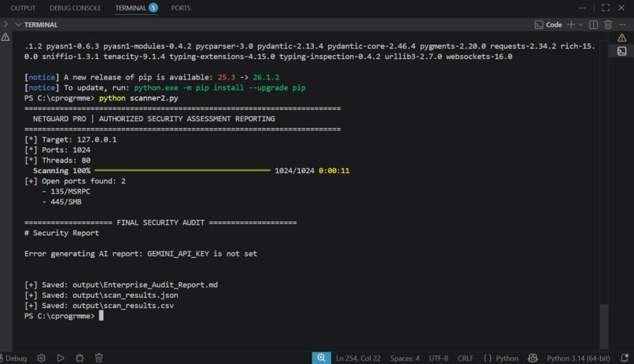This screenshot has height=364, width=634.
Task: Click the warning triangle on left gutter
Action: pos(6,37)
